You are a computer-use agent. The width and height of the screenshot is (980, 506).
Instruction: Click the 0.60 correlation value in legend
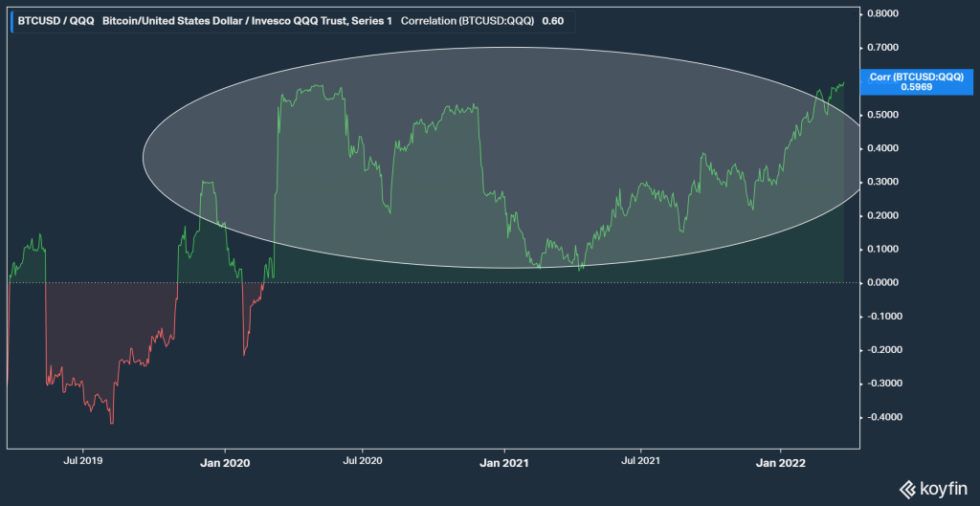click(553, 21)
